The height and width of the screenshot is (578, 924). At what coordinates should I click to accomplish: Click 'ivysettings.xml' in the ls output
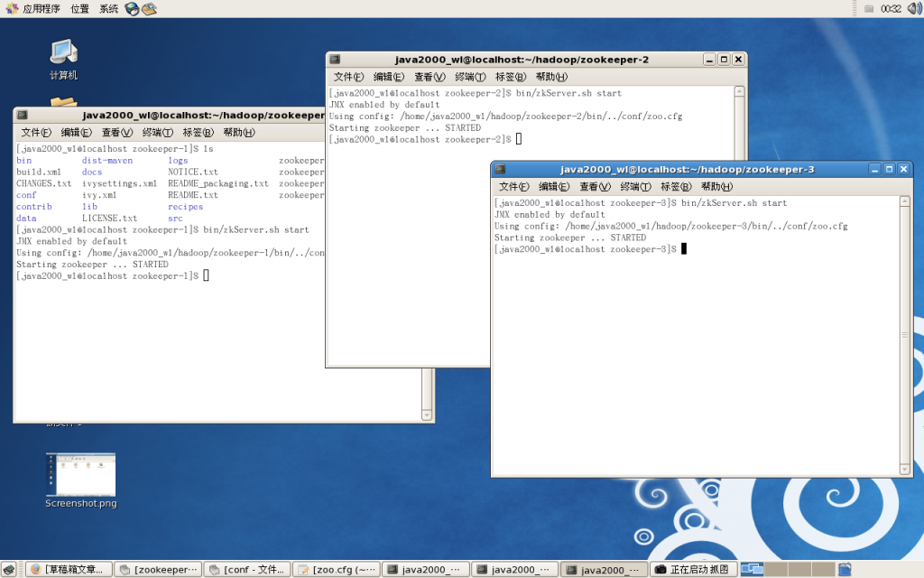pyautogui.click(x=119, y=183)
